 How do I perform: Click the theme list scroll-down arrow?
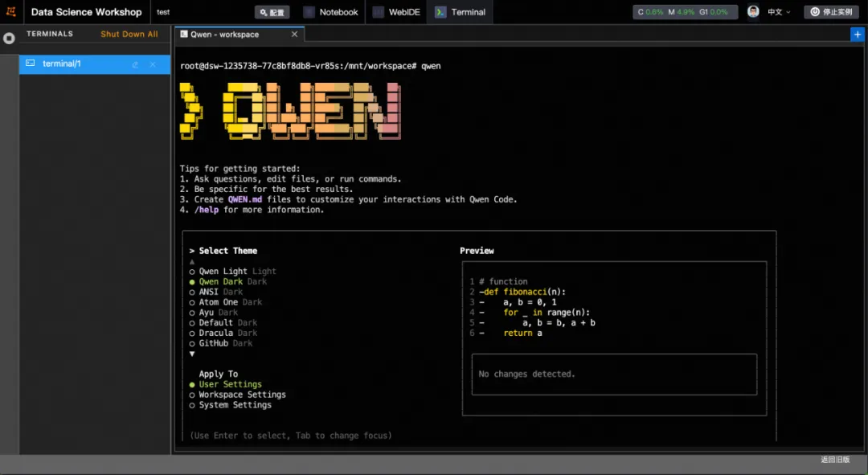pyautogui.click(x=192, y=354)
